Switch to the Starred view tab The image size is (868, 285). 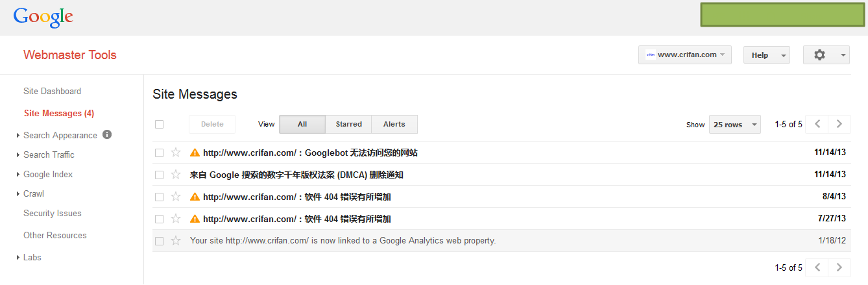click(x=348, y=124)
